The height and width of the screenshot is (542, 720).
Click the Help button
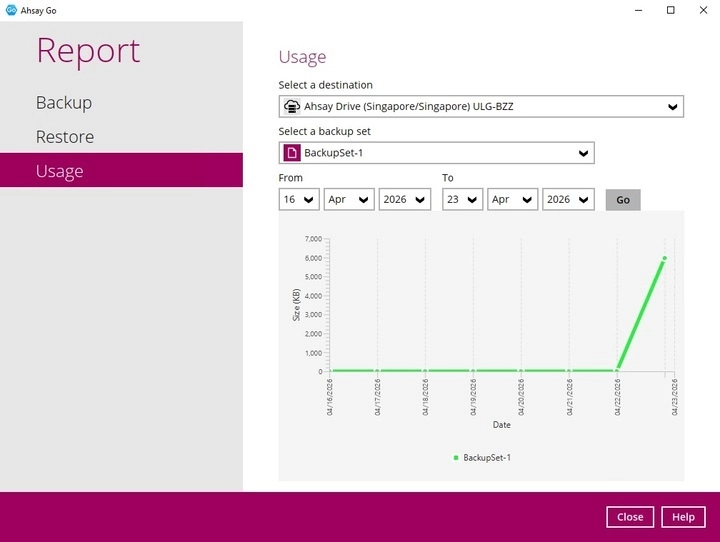pyautogui.click(x=683, y=517)
